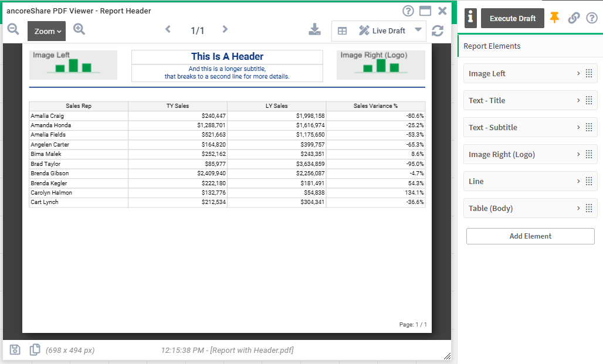Click the 'This Is A Header' title
The image size is (603, 364).
227,56
